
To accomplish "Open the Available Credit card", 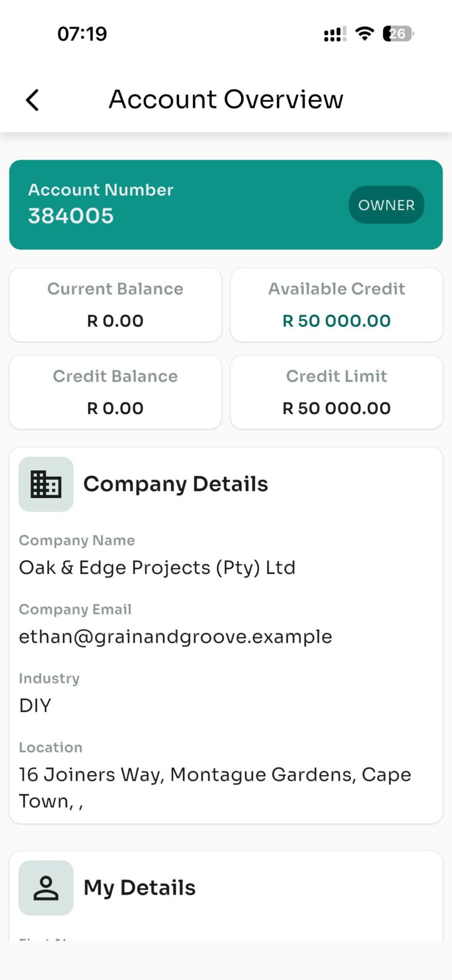I will pos(337,305).
